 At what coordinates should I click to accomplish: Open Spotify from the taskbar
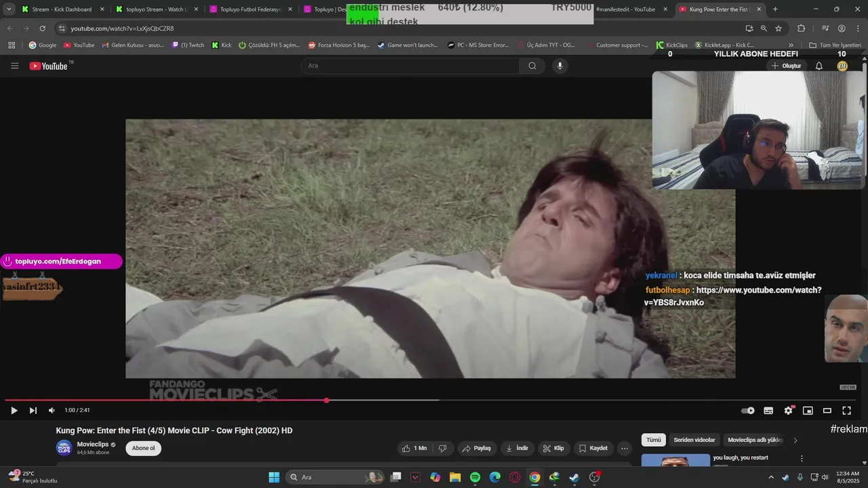click(x=475, y=477)
